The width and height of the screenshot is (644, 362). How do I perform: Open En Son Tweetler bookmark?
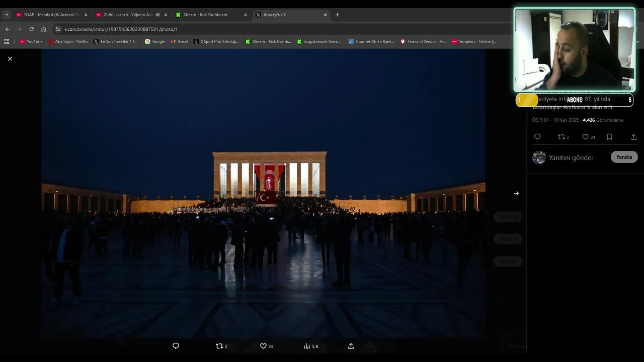[x=116, y=42]
